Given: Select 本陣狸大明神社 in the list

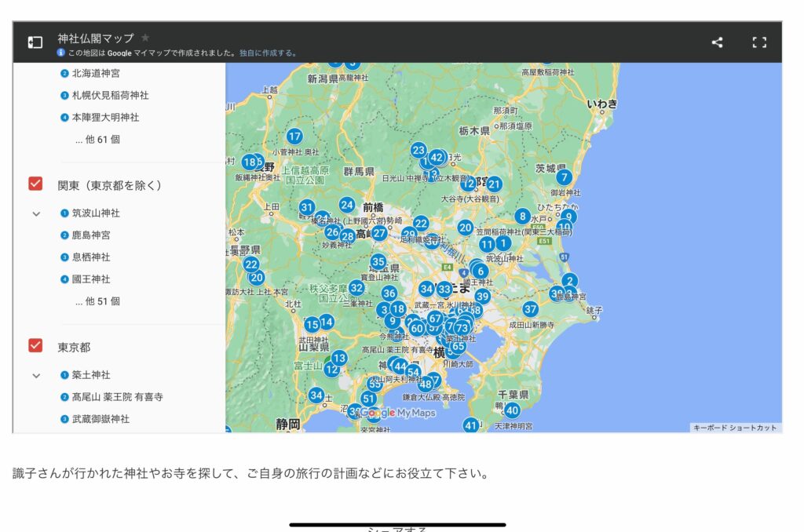Looking at the screenshot, I should pos(105,118).
